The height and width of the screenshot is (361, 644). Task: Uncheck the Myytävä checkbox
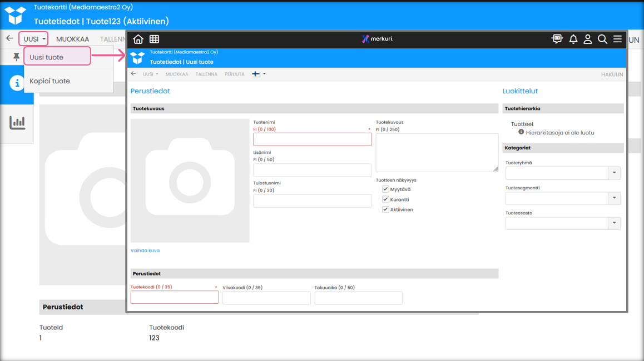click(x=385, y=189)
